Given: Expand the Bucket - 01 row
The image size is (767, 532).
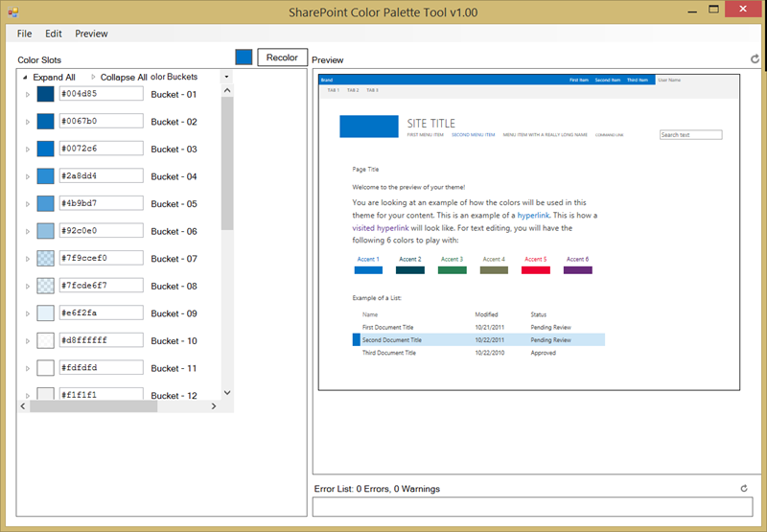Looking at the screenshot, I should click(28, 94).
